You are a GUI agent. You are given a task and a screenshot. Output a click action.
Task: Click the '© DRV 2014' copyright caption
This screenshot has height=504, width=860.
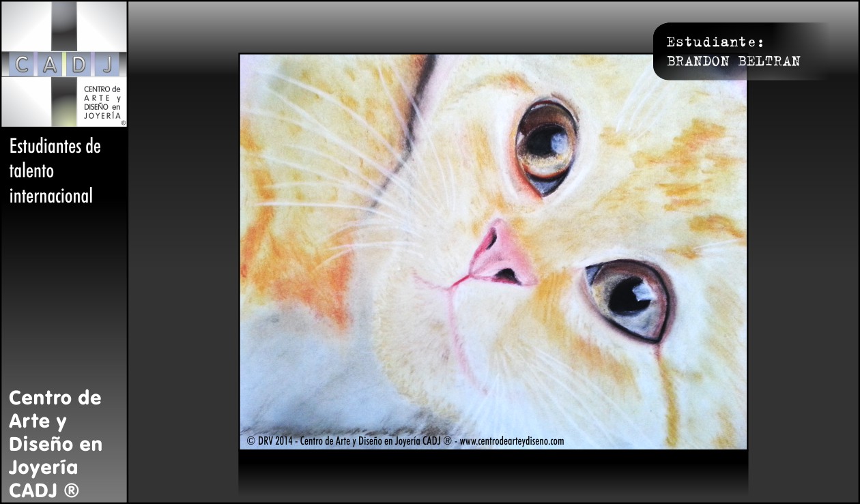405,441
